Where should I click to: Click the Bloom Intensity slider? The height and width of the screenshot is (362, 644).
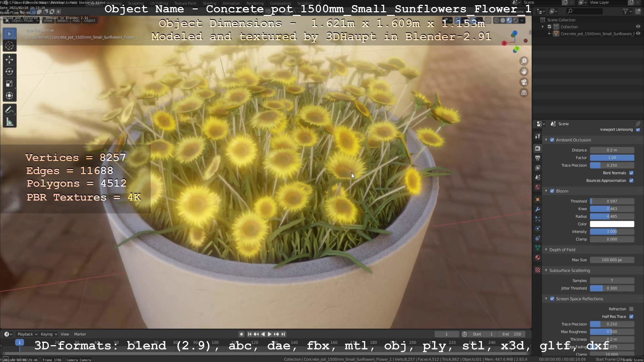pyautogui.click(x=612, y=231)
